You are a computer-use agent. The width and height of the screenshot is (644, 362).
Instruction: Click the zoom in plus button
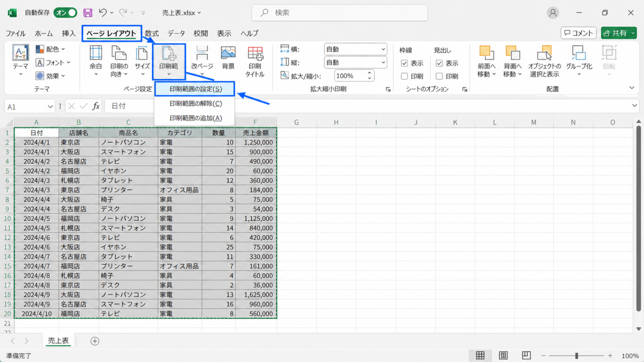point(610,356)
